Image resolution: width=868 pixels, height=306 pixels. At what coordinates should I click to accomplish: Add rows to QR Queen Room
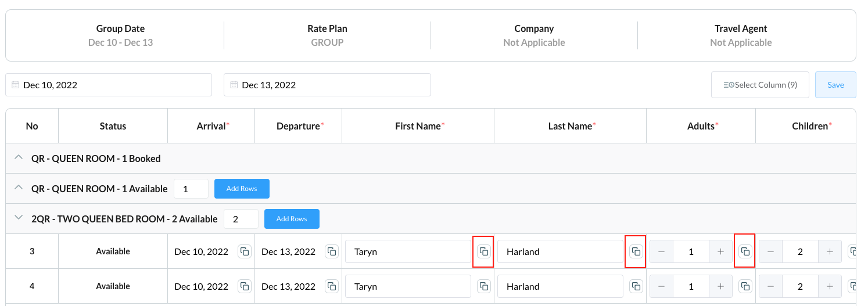(x=242, y=188)
